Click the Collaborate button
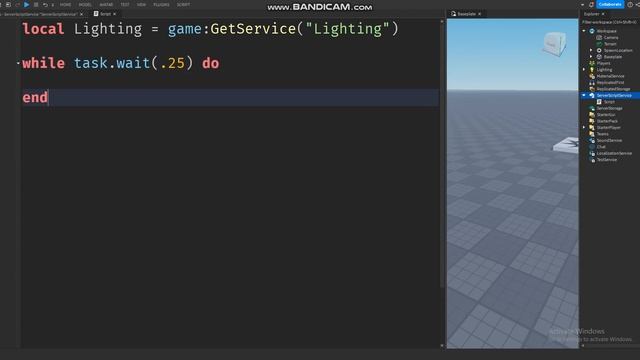This screenshot has height=360, width=640. point(610,4)
